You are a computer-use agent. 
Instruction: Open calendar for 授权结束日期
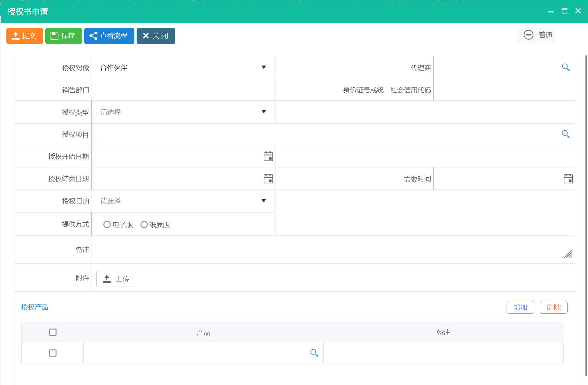click(268, 179)
